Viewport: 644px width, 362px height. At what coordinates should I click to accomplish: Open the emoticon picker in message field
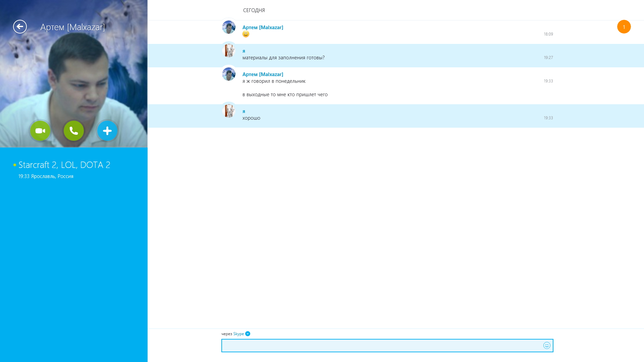tap(547, 345)
